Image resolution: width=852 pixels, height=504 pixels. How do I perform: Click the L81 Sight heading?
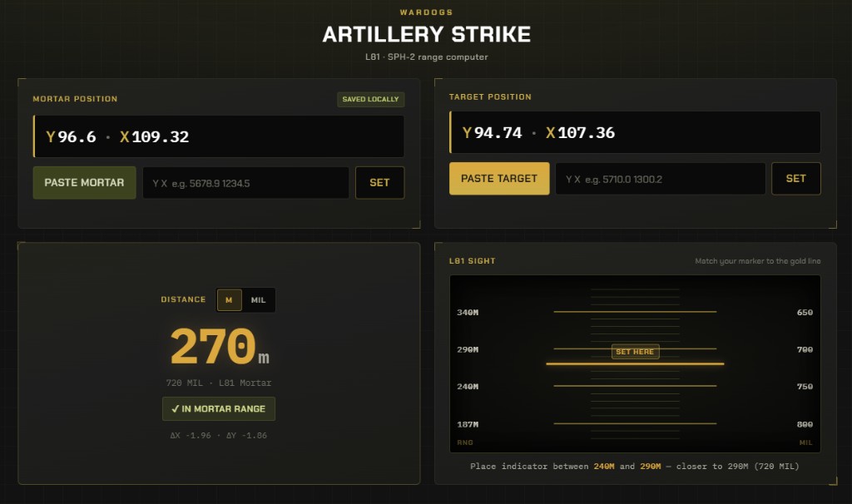473,260
